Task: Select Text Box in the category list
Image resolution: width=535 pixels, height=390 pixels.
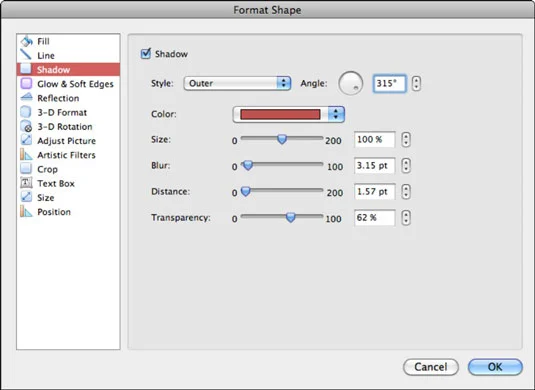Action: point(68,184)
